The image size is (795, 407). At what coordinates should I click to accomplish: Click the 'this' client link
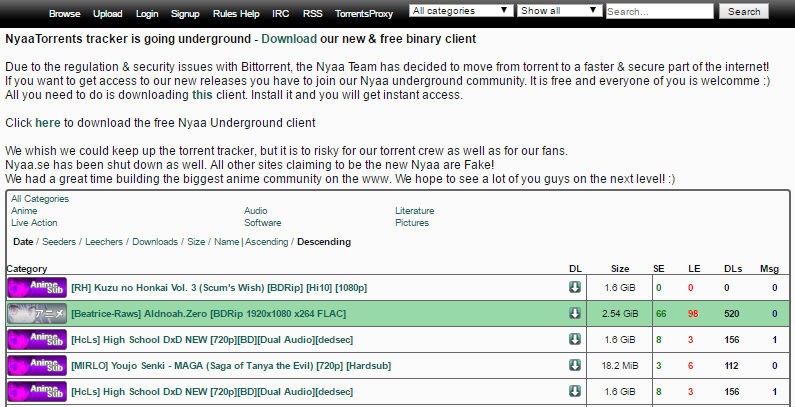202,95
